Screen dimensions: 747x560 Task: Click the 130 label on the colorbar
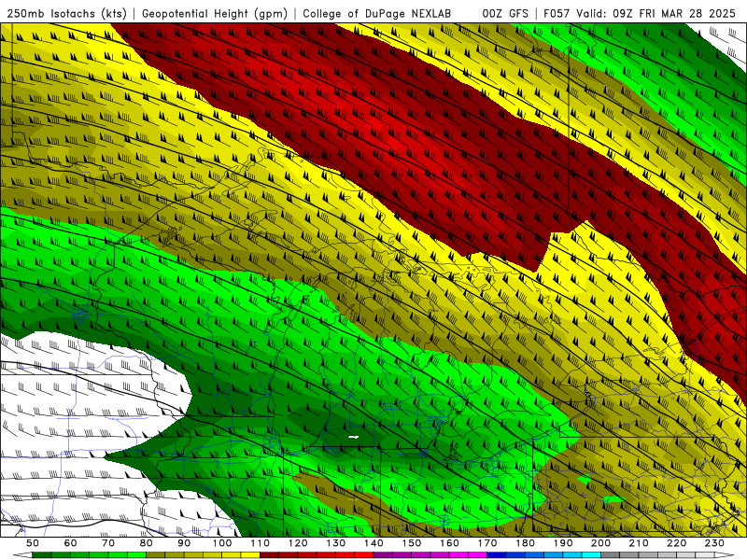point(336,543)
